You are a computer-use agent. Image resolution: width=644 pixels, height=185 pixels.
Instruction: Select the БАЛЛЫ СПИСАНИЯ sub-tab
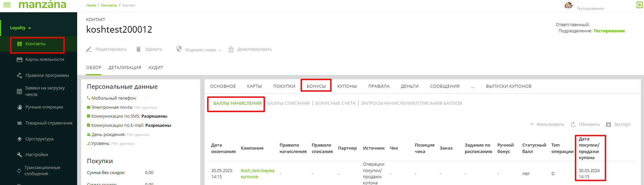289,103
